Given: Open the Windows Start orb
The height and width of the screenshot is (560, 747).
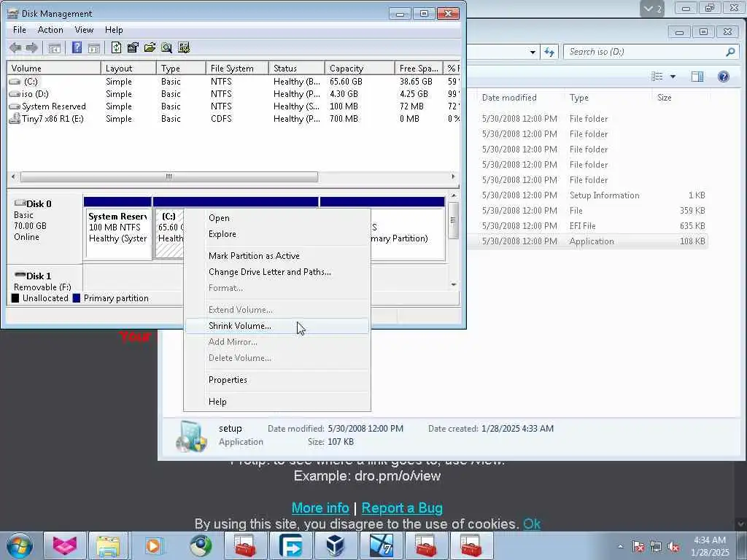Looking at the screenshot, I should coord(20,545).
